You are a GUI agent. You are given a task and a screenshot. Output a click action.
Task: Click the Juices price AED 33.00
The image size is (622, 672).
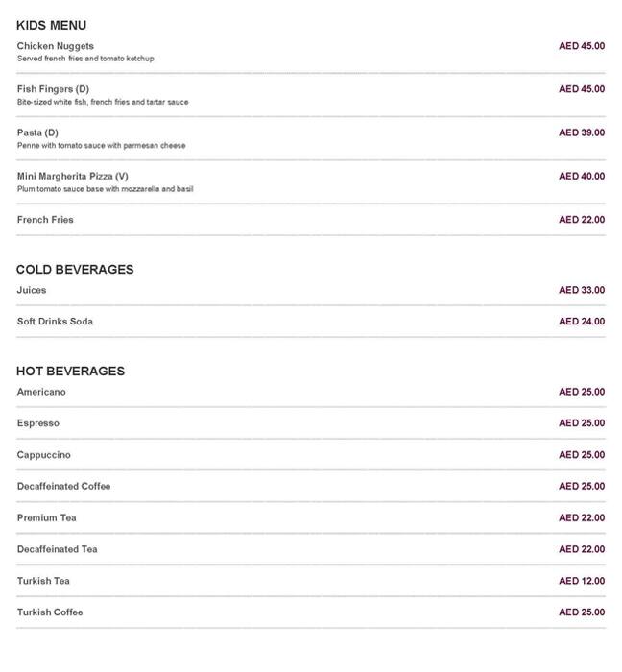pyautogui.click(x=582, y=290)
